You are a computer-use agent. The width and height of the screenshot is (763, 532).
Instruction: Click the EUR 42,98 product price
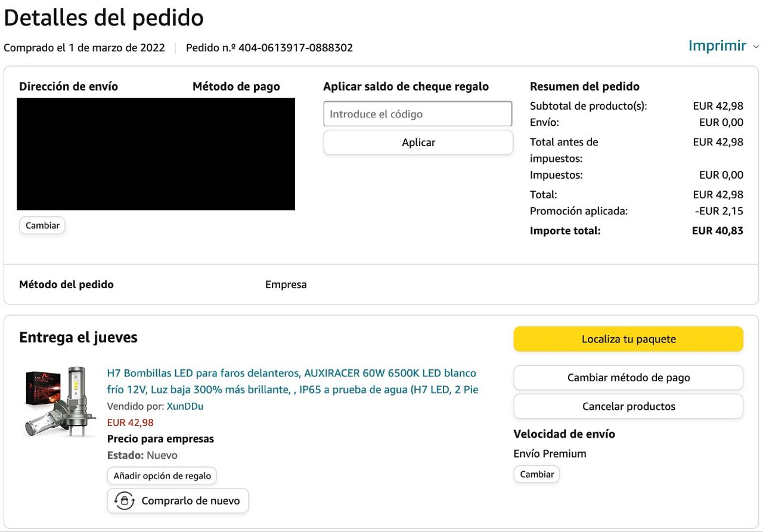coord(130,422)
